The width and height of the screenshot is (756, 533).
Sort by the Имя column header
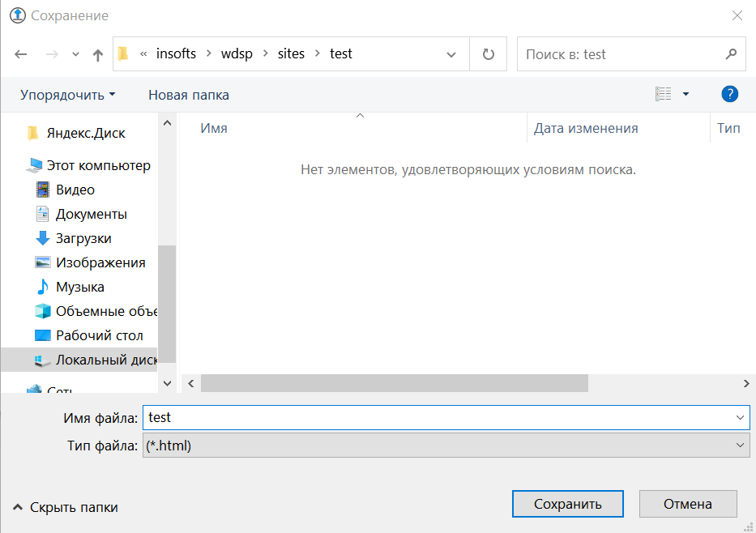[x=214, y=128]
